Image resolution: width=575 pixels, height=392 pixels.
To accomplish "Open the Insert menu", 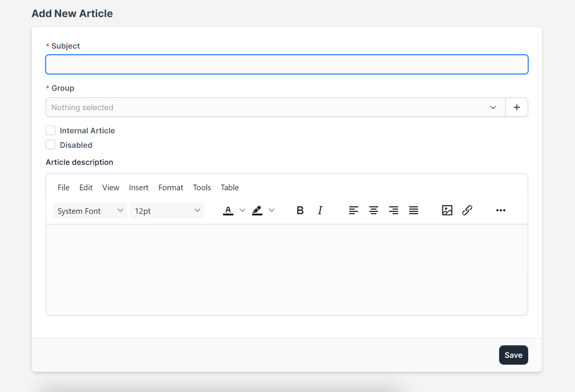I will 139,188.
